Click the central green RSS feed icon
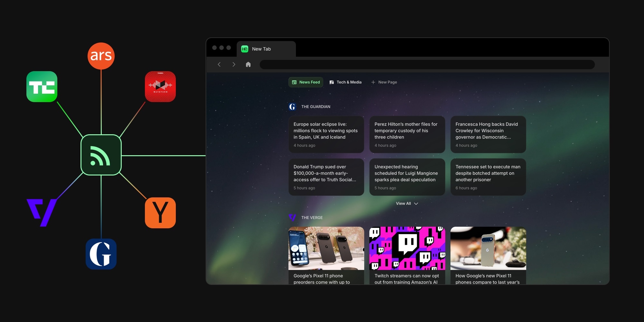This screenshot has width=644, height=322. coord(101,155)
